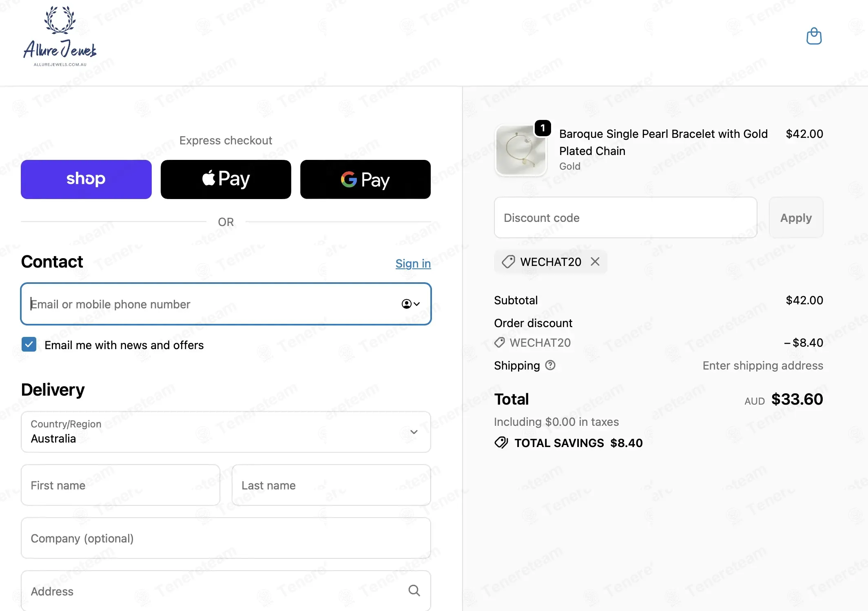This screenshot has width=868, height=611.
Task: Click the Total amount $33.60
Action: [797, 399]
